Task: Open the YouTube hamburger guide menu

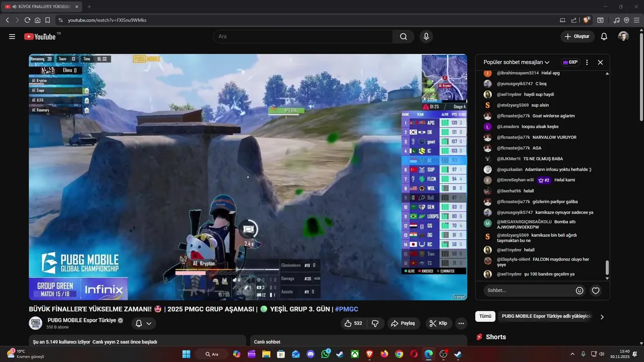Action: pos(12,36)
